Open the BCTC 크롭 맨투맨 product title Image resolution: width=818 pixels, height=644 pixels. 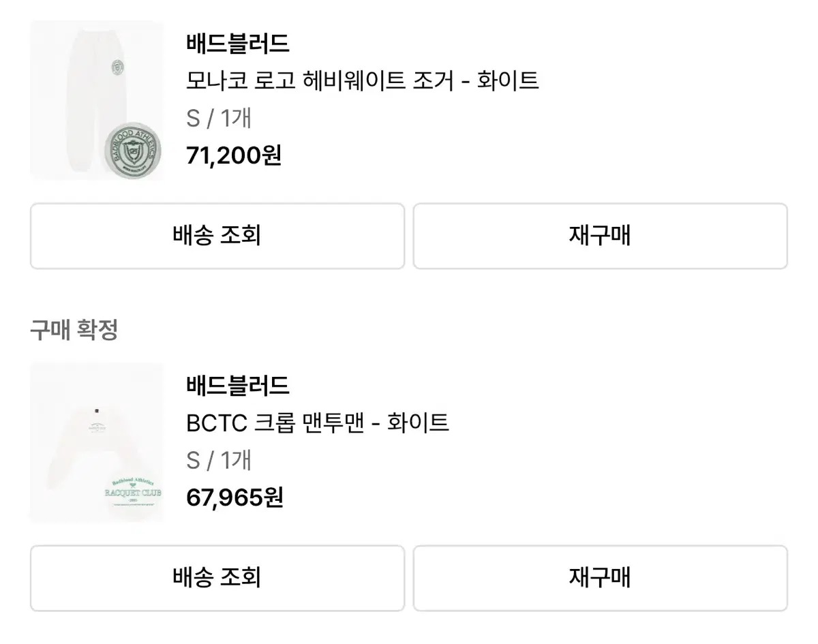coord(317,423)
